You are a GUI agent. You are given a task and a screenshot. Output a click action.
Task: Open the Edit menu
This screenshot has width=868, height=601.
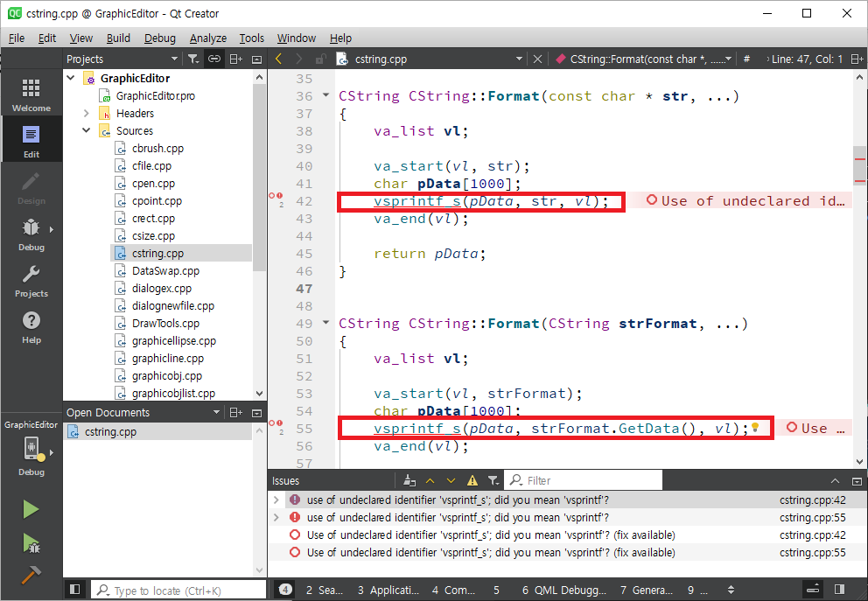pyautogui.click(x=47, y=38)
